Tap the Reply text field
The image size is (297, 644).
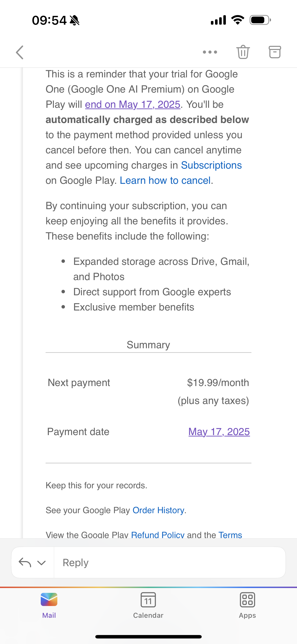(x=170, y=562)
